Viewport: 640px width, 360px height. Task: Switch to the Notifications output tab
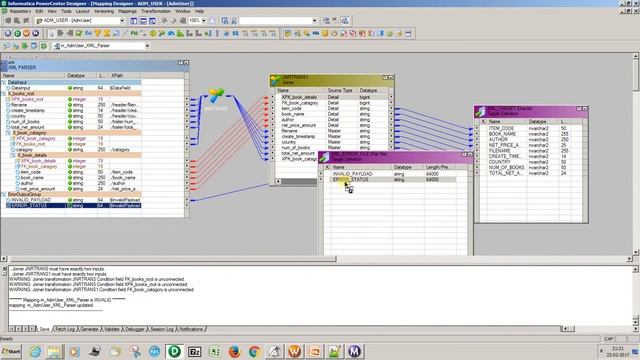pos(191,329)
